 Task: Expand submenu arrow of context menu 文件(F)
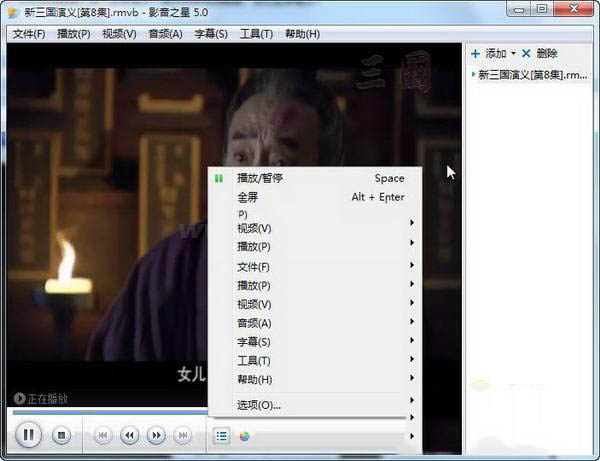tap(412, 265)
